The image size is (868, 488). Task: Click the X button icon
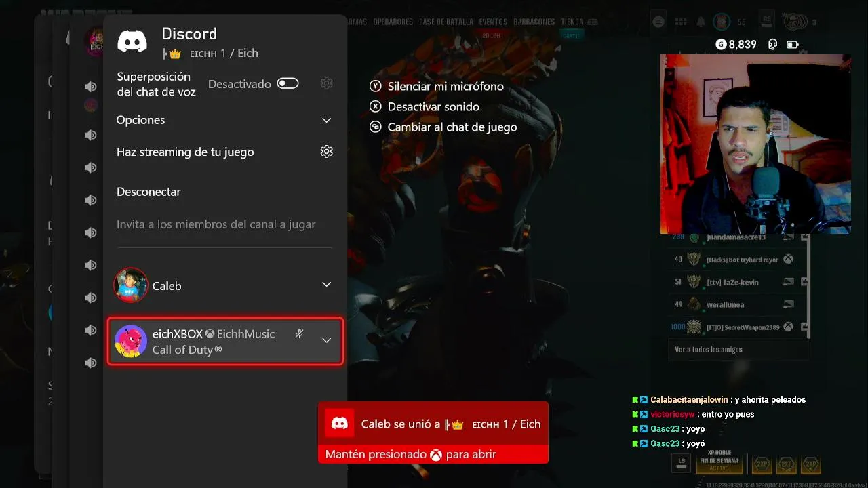376,106
